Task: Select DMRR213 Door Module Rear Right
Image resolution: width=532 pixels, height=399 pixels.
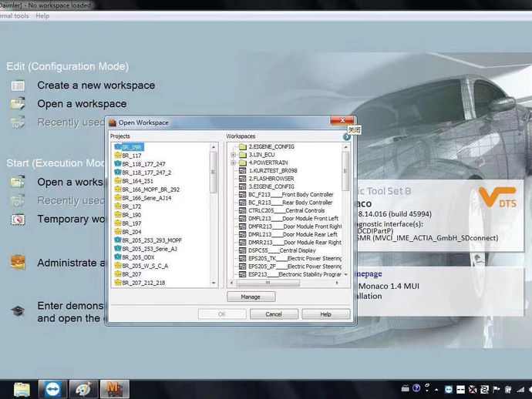Action: 295,243
